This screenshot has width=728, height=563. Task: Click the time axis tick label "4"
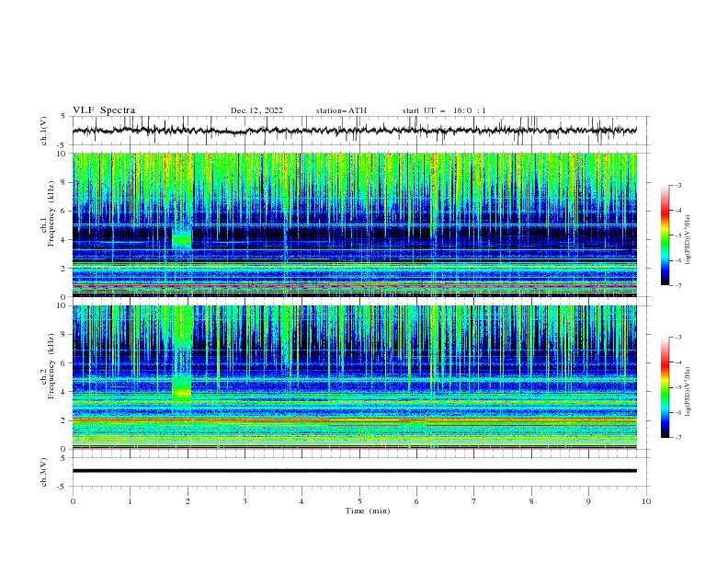[302, 501]
